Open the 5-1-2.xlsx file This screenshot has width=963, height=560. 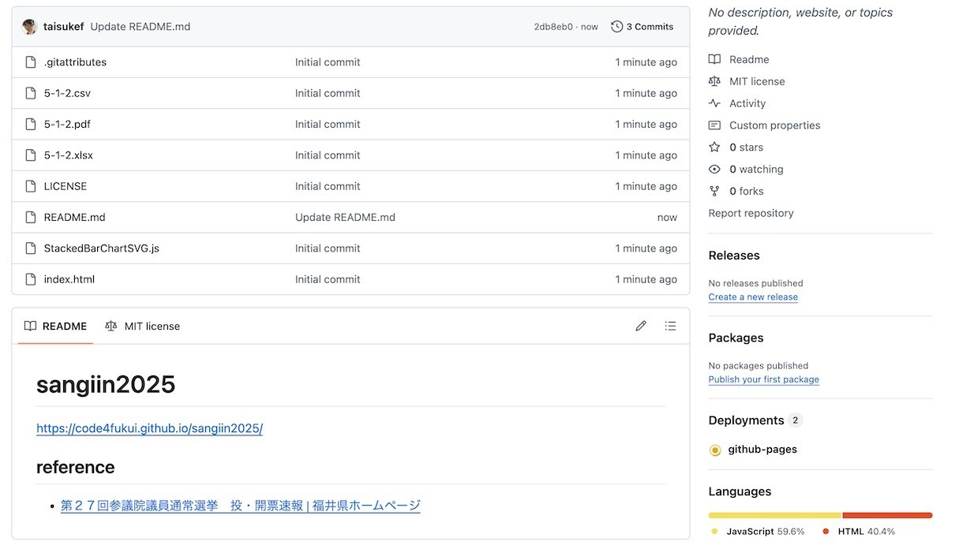(69, 155)
